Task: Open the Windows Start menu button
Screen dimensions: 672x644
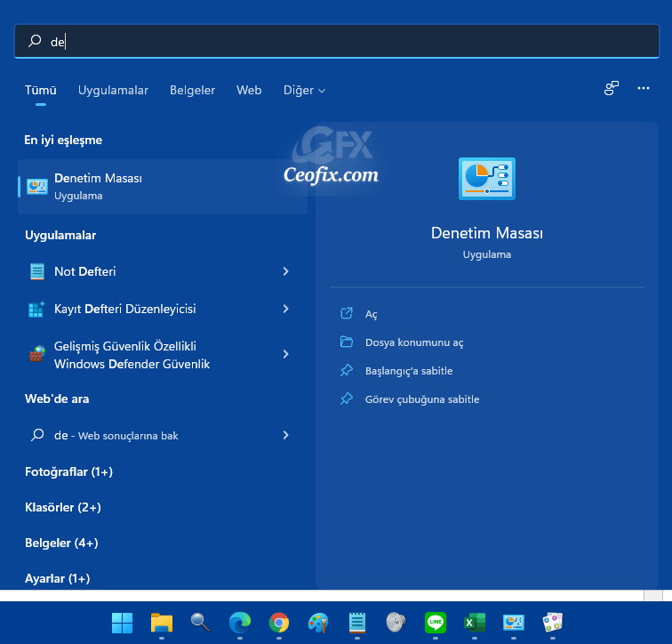Action: click(122, 623)
